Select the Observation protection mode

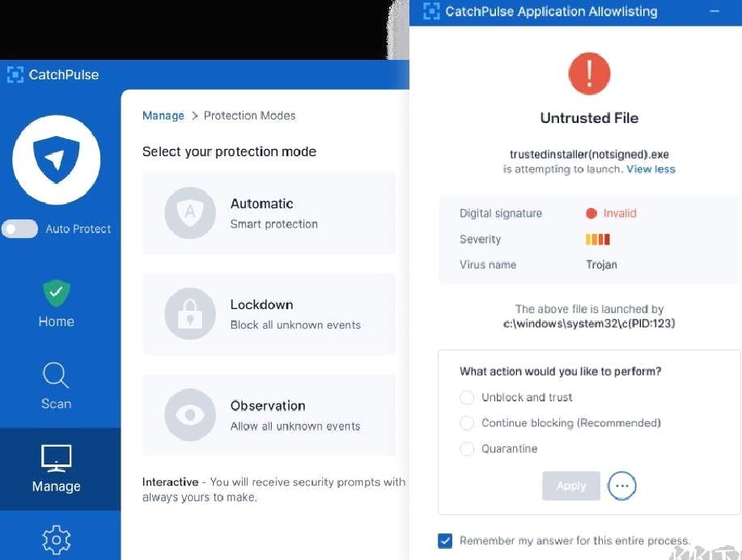tap(269, 415)
